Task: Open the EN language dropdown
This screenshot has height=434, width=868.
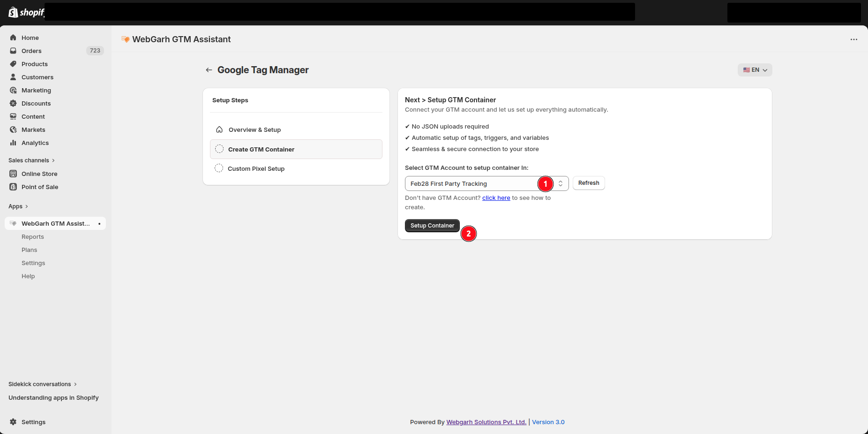Action: click(755, 70)
